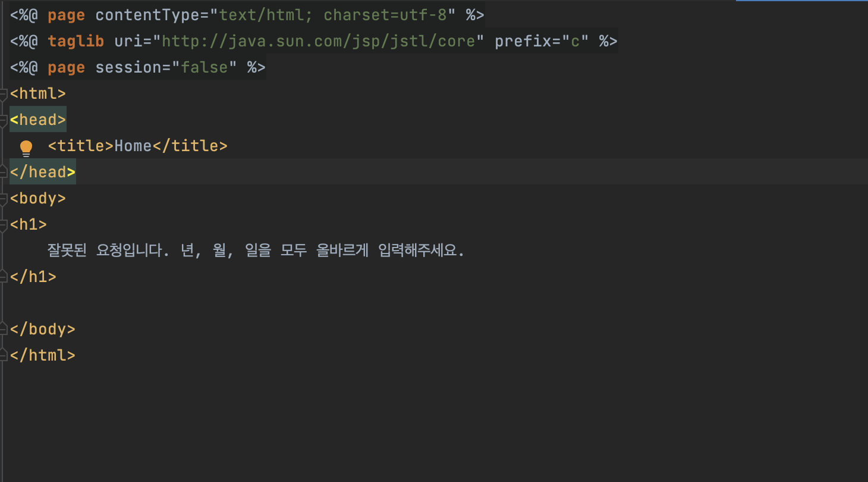Image resolution: width=868 pixels, height=482 pixels.
Task: Toggle the fold marker beside the closing </html> tag
Action: tap(3, 355)
